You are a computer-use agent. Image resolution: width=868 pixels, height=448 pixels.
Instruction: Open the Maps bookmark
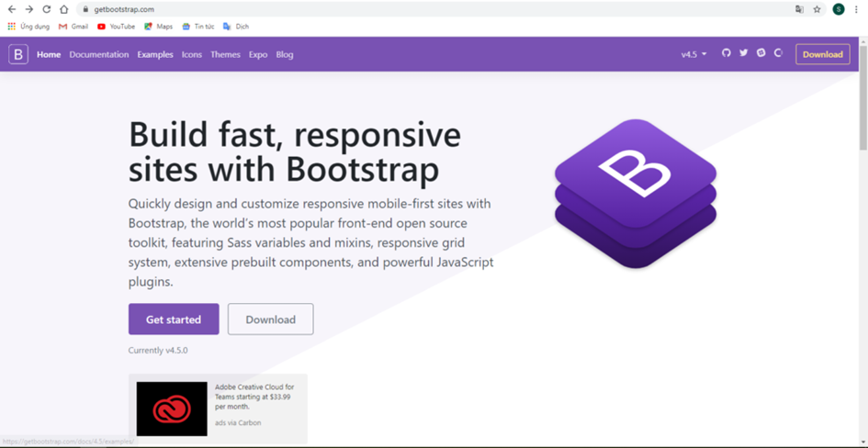click(x=158, y=26)
